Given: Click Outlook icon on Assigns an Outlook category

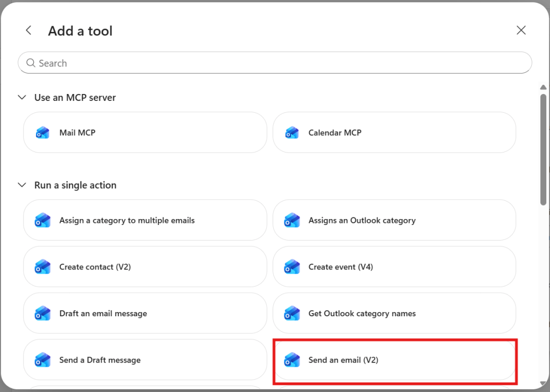Looking at the screenshot, I should coord(292,220).
